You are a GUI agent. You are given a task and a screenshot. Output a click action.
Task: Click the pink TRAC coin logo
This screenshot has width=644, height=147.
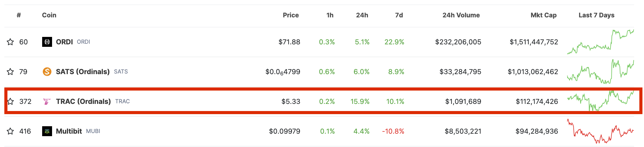(47, 101)
